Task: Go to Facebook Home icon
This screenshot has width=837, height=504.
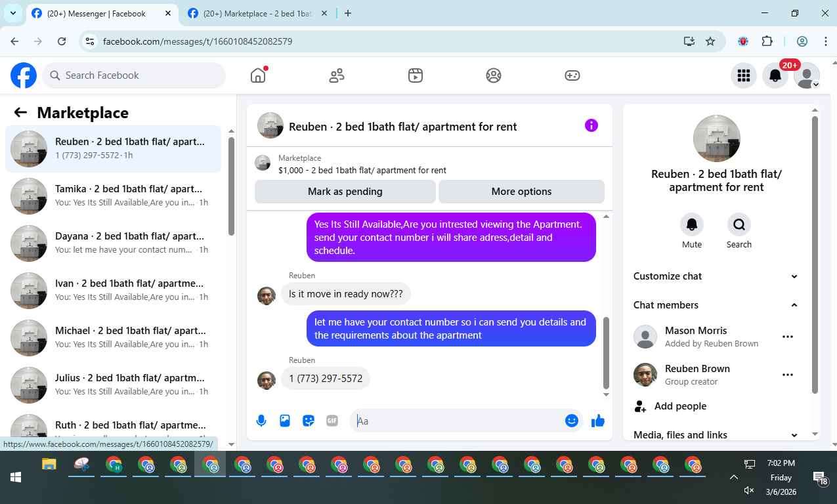Action: tap(258, 75)
